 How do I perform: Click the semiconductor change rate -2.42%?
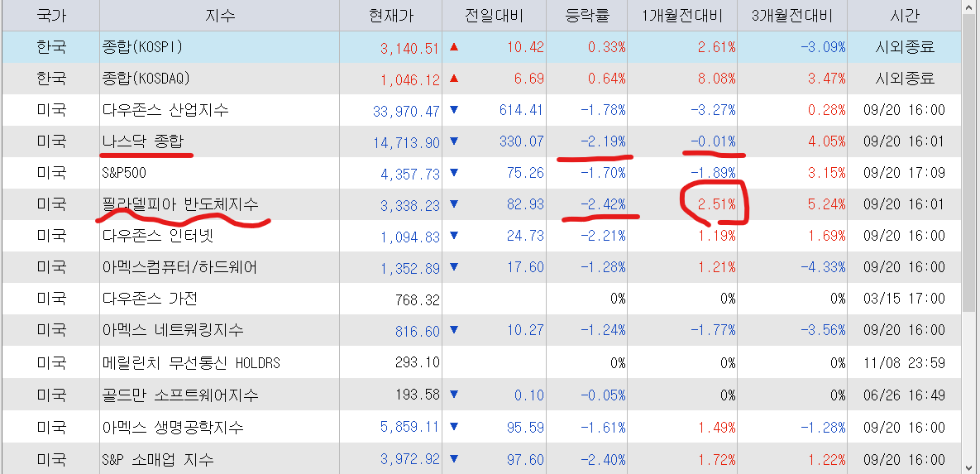(603, 204)
